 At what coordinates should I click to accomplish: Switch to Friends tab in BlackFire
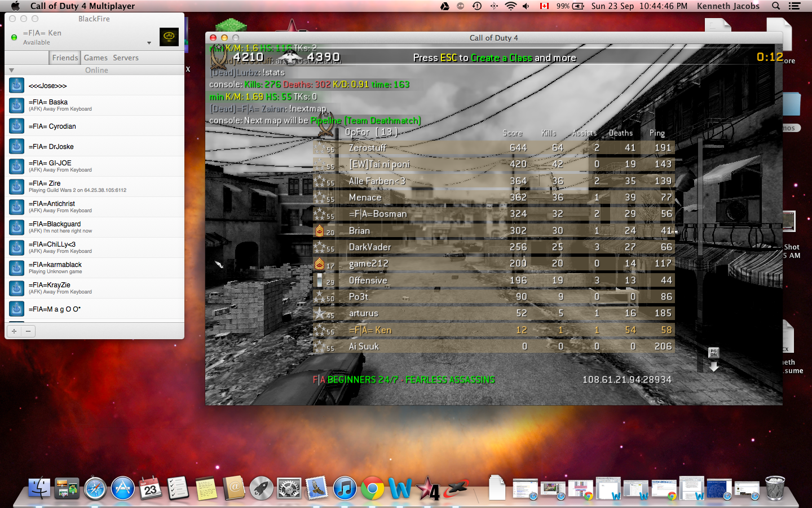(x=65, y=58)
